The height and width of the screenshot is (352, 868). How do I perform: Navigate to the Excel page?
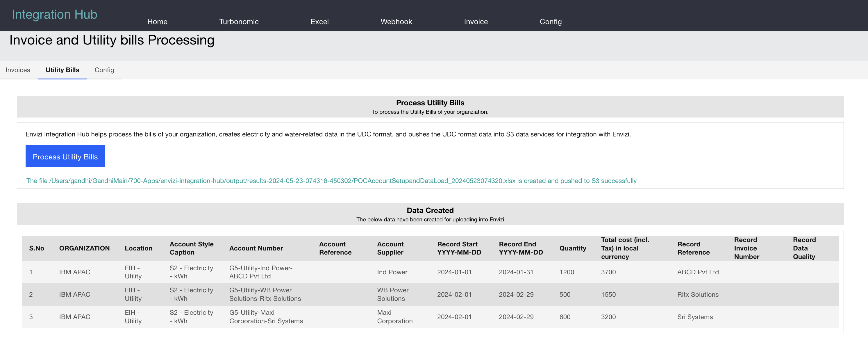pyautogui.click(x=320, y=22)
